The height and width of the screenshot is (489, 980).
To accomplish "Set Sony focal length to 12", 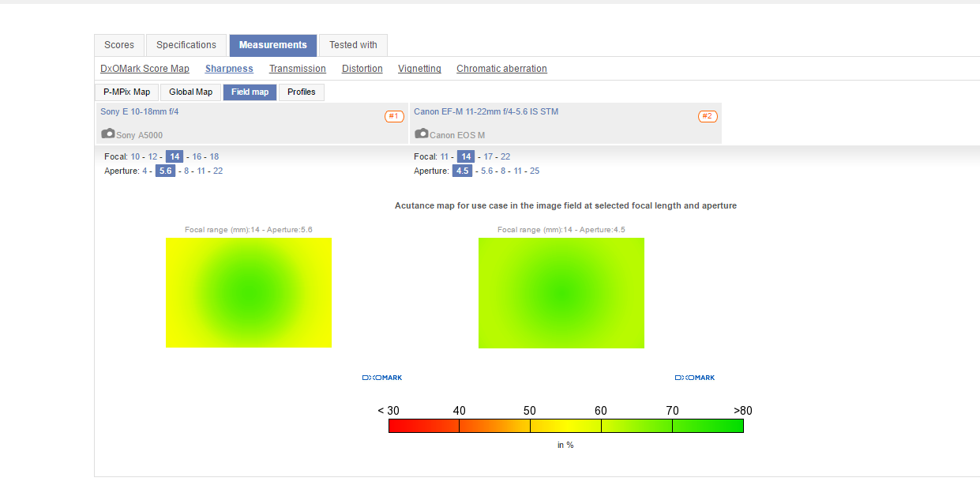I will (x=152, y=156).
